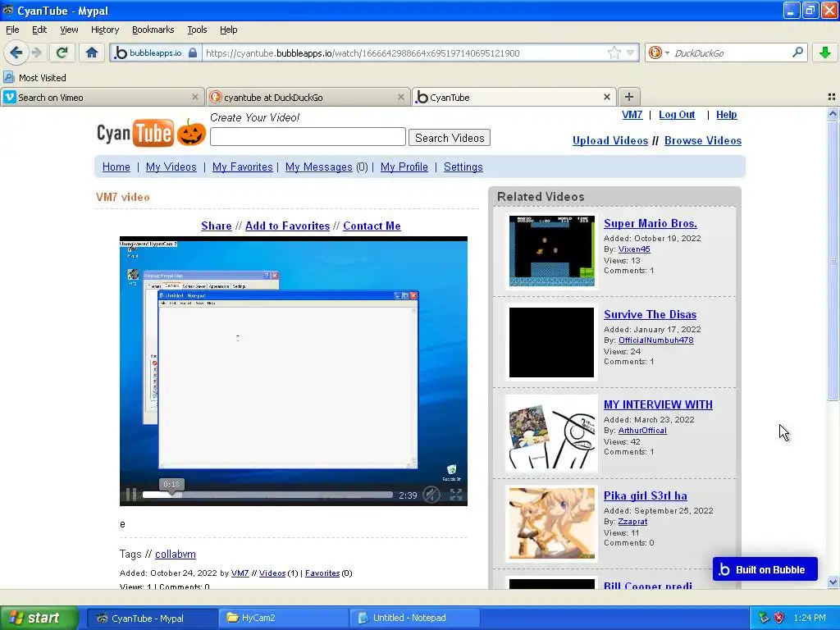Close the Search on Vimeo tab
This screenshot has width=840, height=630.
point(195,97)
